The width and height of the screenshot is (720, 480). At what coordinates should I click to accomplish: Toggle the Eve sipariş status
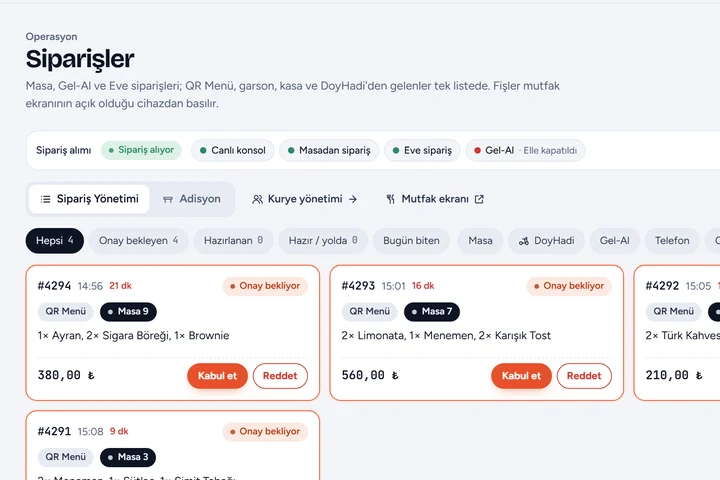422,150
